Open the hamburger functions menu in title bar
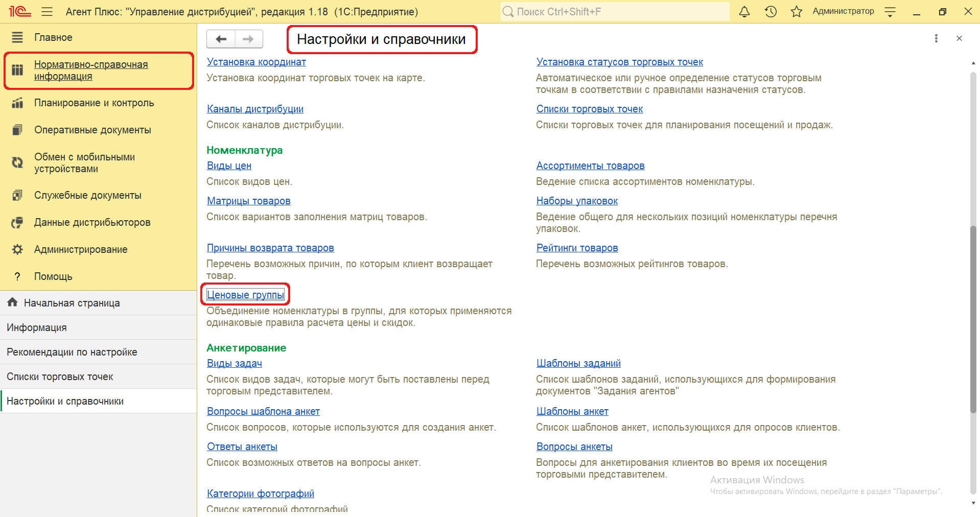The image size is (980, 517). pos(47,11)
